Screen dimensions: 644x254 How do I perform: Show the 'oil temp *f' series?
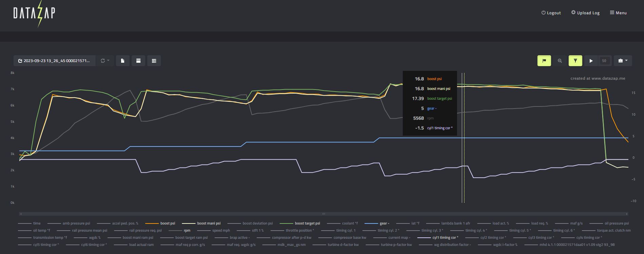point(34,231)
